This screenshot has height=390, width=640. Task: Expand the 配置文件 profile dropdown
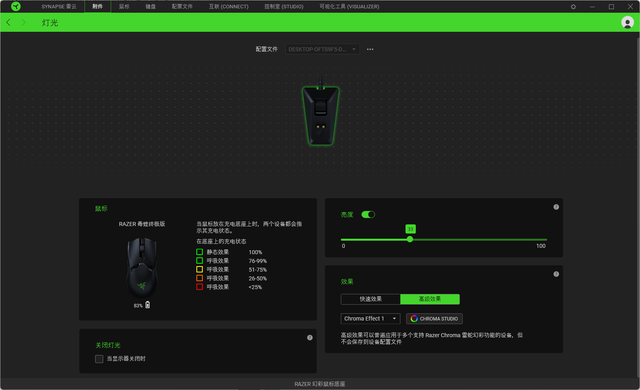point(322,49)
